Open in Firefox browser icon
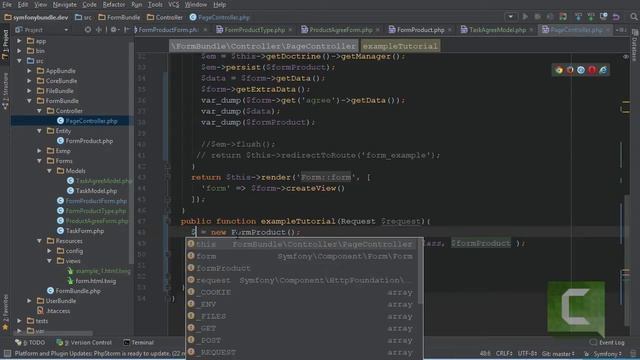640x360 pixels. (x=570, y=70)
